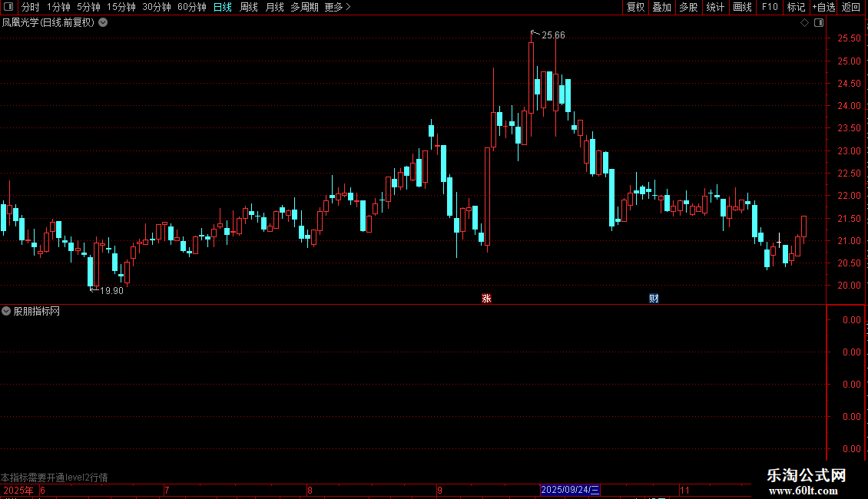868x499 pixels.
Task: Click the 叠加 overlay button
Action: tap(661, 7)
